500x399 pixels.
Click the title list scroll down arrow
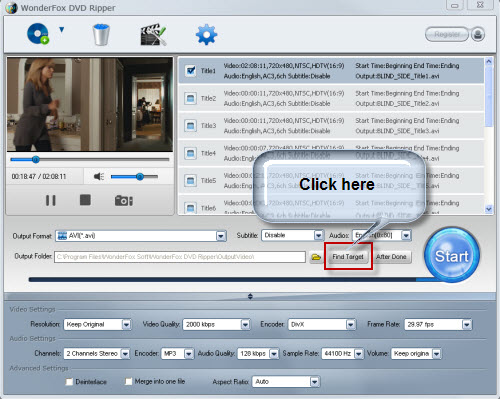pyautogui.click(x=489, y=209)
